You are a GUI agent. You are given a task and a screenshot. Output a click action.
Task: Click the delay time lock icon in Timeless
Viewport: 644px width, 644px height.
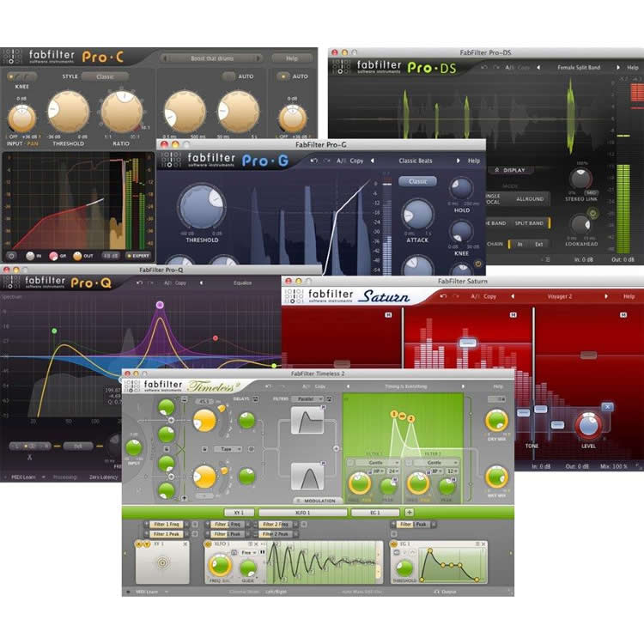pyautogui.click(x=204, y=449)
